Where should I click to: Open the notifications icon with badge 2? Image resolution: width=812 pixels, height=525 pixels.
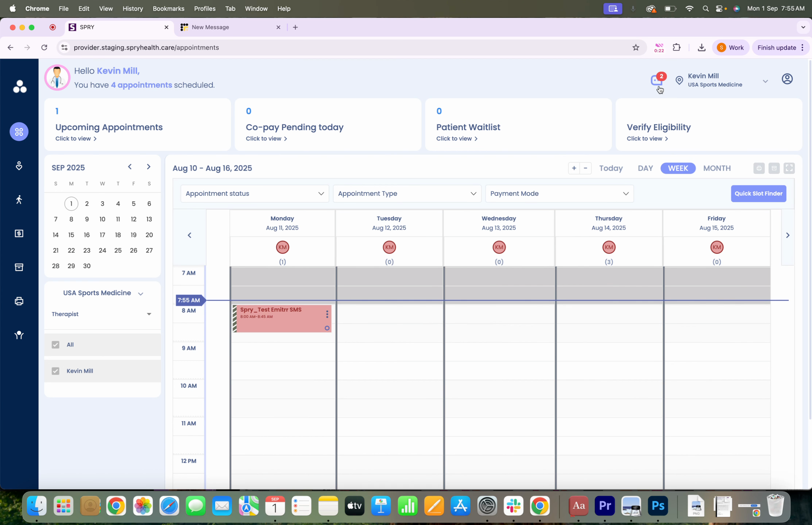(657, 80)
